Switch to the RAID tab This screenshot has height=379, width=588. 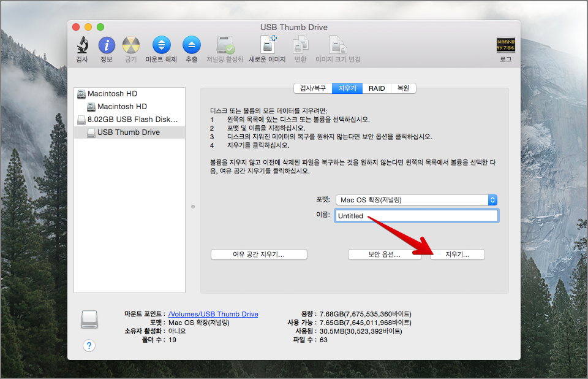coord(377,88)
